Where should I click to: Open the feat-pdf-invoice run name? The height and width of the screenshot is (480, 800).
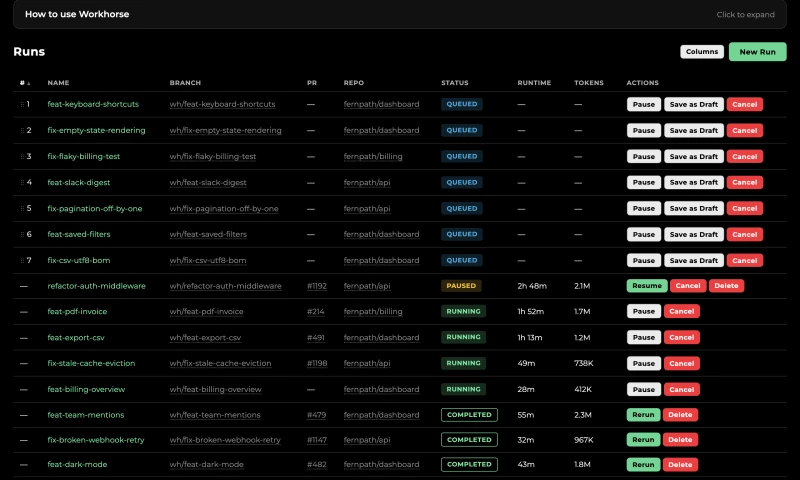pos(77,311)
